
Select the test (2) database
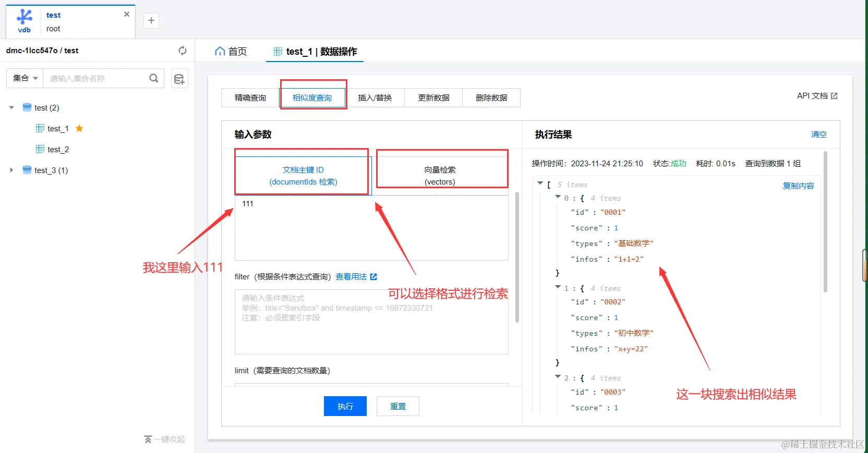(46, 107)
